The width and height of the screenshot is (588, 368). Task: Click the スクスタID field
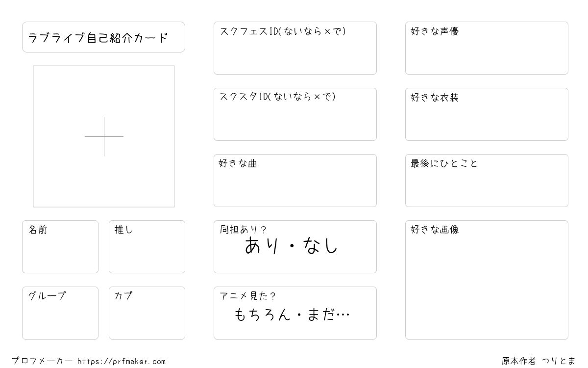(295, 114)
